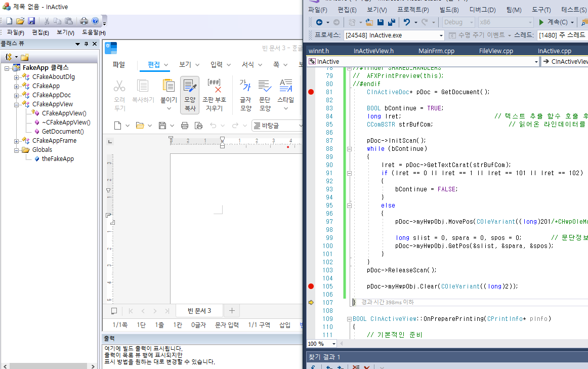Viewport: 588px width, 369px height.
Task: Collapse the CFakeAppView tree node
Action: 16,104
